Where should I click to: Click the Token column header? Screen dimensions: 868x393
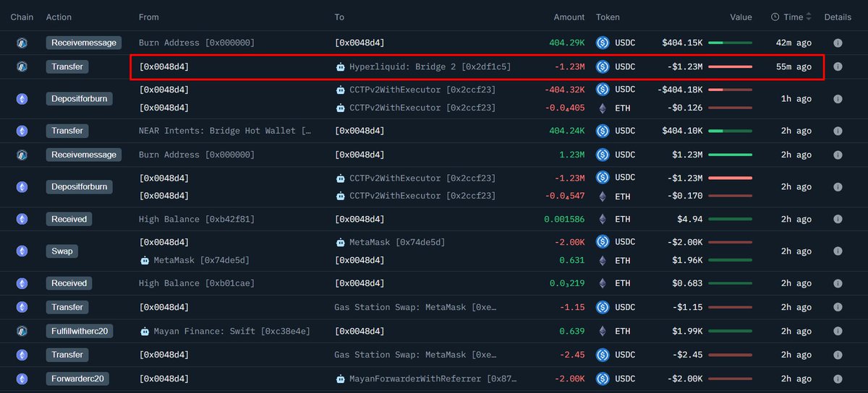tap(608, 17)
